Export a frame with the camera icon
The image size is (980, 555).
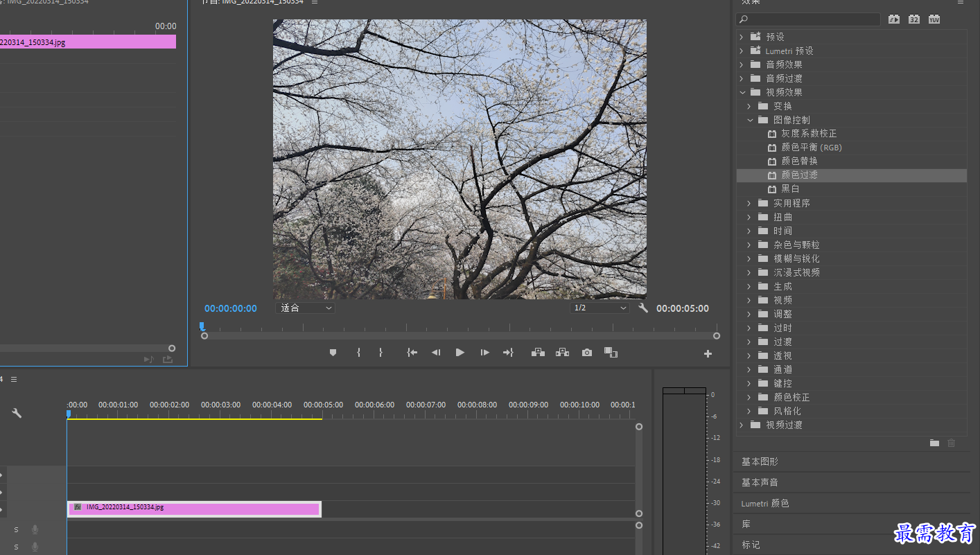(x=587, y=353)
